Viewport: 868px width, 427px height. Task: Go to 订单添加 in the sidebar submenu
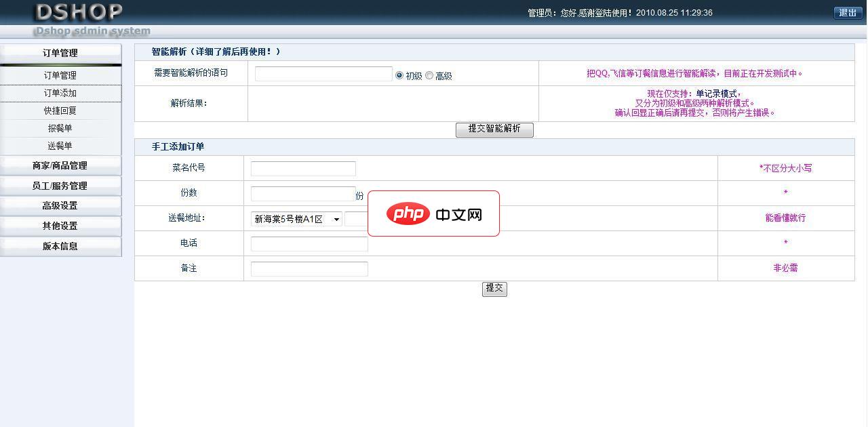tap(60, 93)
